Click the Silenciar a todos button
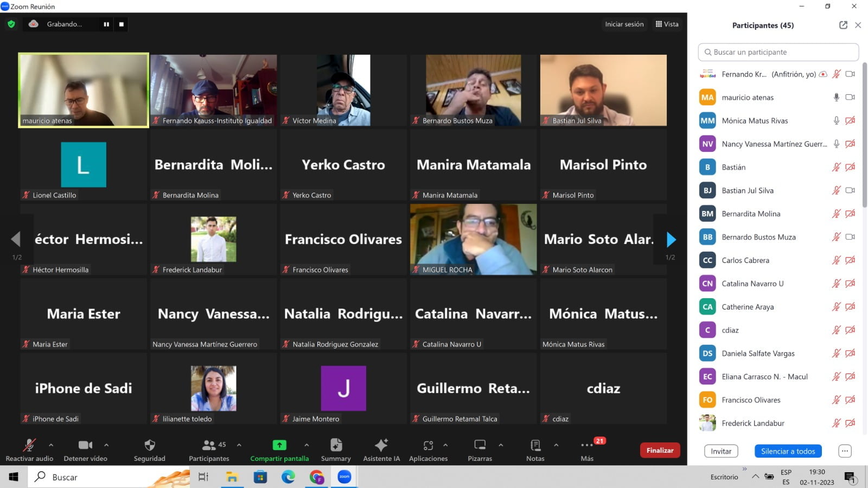The width and height of the screenshot is (868, 488). (x=788, y=451)
